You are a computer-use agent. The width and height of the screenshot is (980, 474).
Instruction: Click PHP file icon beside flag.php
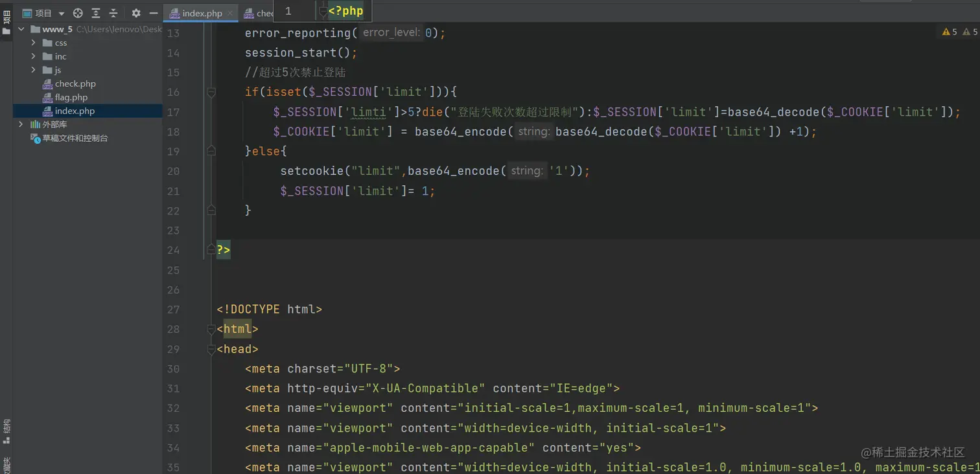pos(47,98)
